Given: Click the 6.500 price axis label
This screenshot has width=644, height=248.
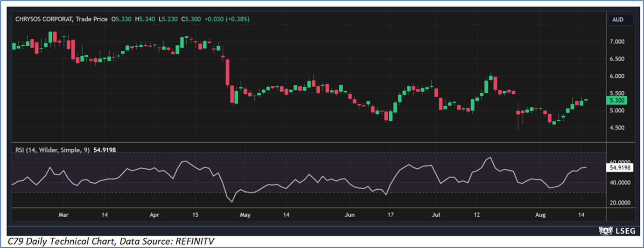Looking at the screenshot, I should 618,59.
